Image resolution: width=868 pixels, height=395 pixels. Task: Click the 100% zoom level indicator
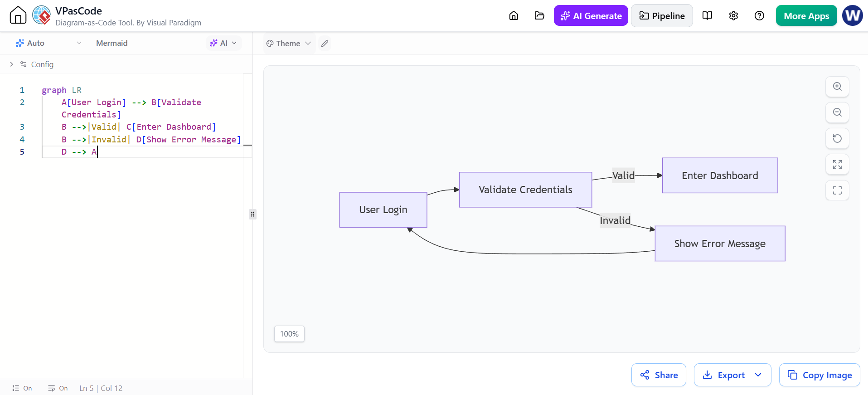pyautogui.click(x=289, y=334)
